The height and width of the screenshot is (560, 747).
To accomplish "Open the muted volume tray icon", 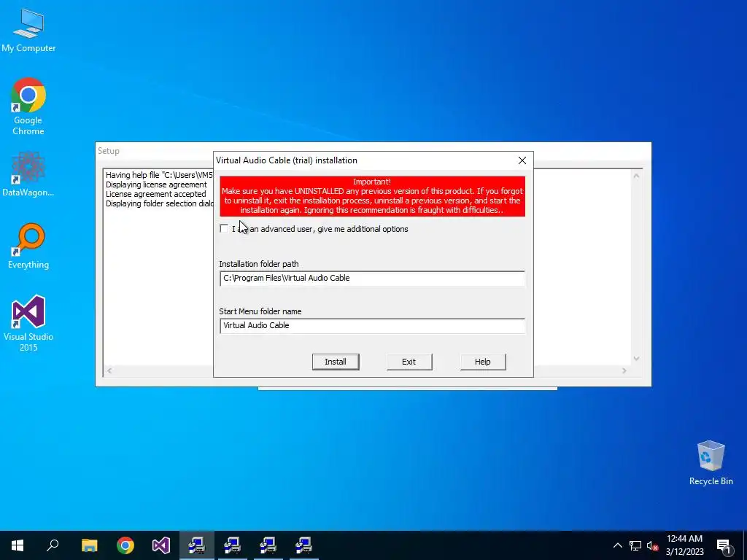I will tap(652, 545).
